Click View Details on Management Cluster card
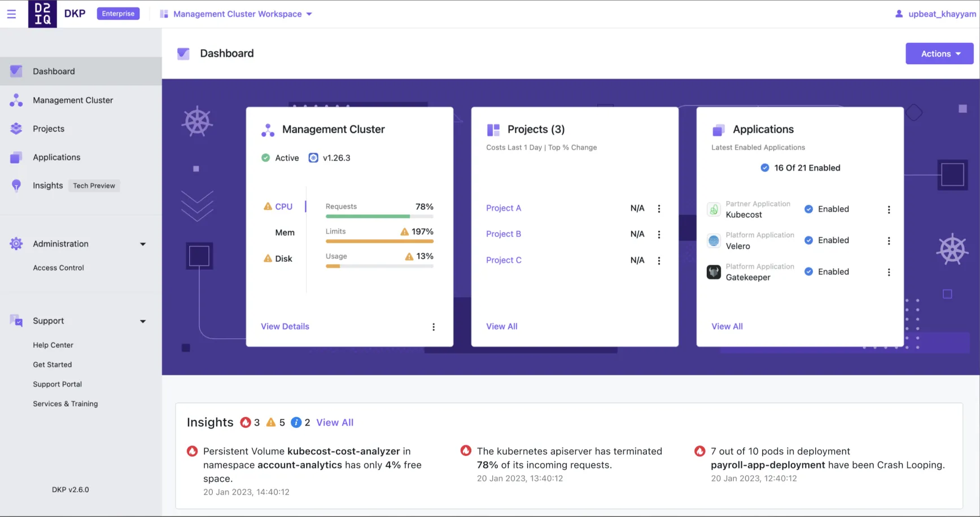This screenshot has height=517, width=980. [285, 326]
